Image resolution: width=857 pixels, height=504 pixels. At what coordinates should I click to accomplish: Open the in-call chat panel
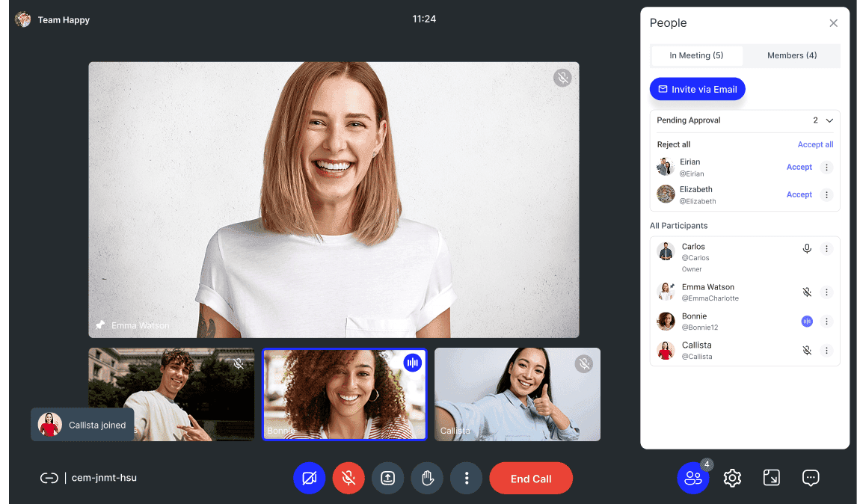tap(811, 478)
